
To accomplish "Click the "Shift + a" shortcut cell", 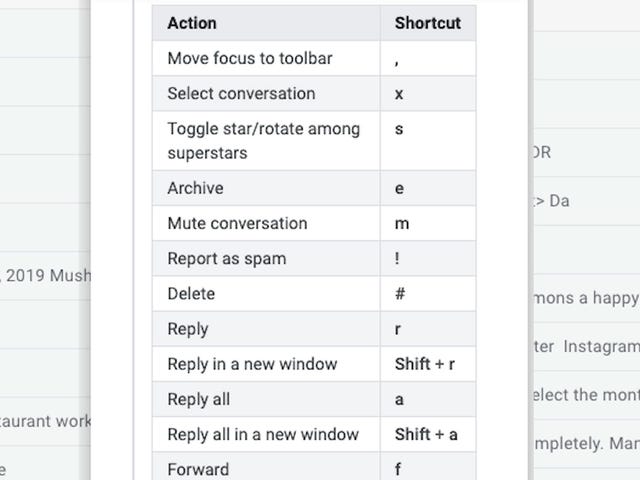I will click(x=426, y=434).
